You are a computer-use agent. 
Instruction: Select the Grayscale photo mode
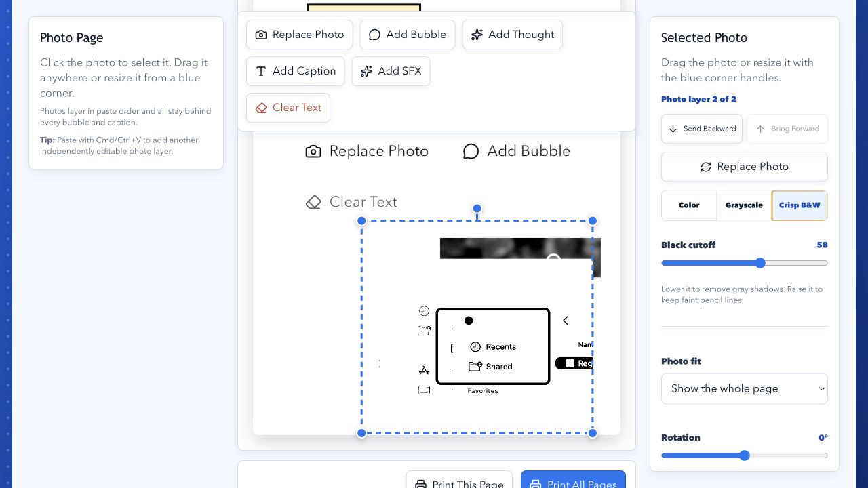pyautogui.click(x=744, y=205)
